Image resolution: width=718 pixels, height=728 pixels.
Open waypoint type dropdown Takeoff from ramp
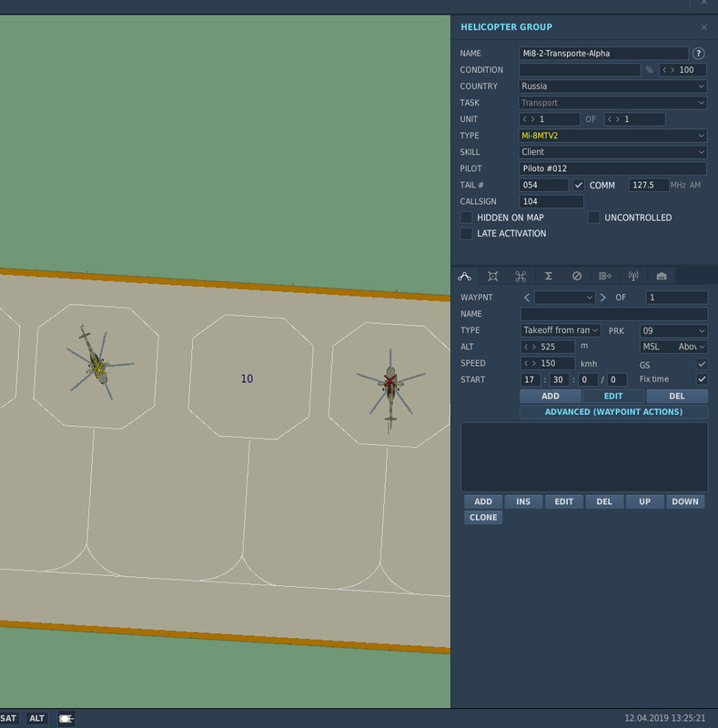[x=561, y=330]
